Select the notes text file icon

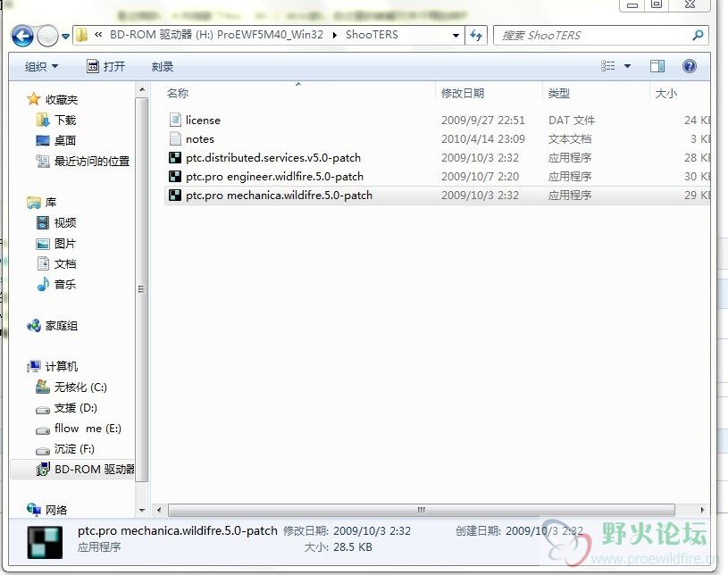(x=175, y=138)
